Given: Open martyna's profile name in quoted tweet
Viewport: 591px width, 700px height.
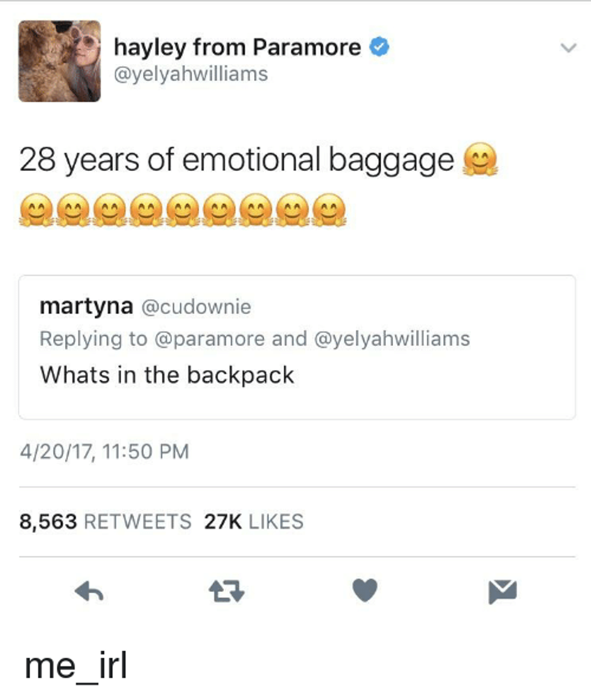Looking at the screenshot, I should [86, 307].
